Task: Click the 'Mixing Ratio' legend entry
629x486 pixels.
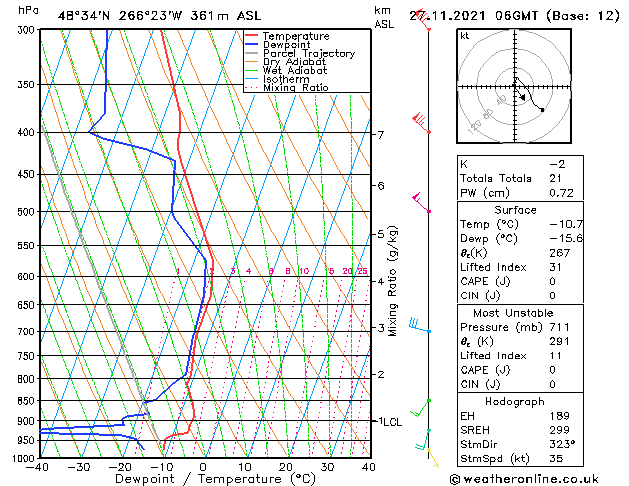Action: (x=296, y=87)
